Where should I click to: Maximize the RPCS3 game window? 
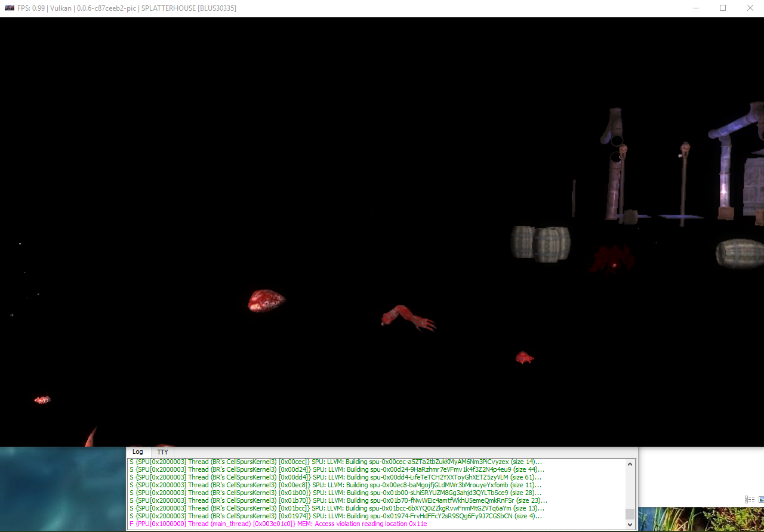(723, 8)
